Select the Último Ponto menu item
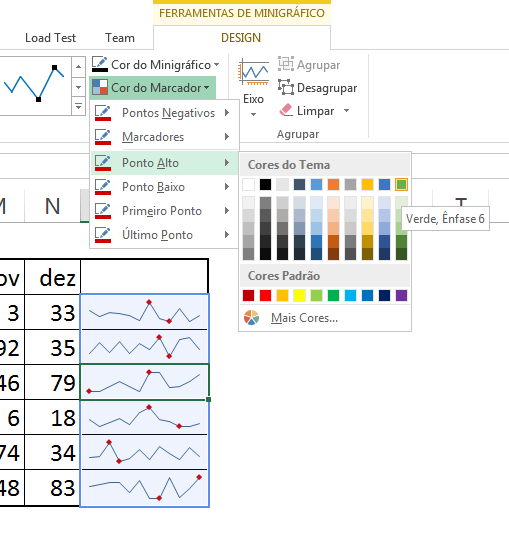The width and height of the screenshot is (509, 537). (164, 235)
